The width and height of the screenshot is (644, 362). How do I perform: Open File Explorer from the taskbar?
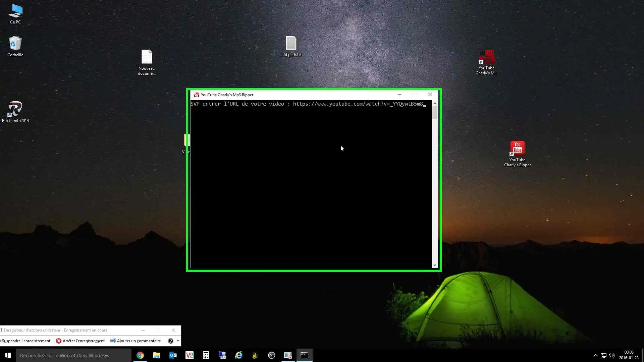point(157,355)
